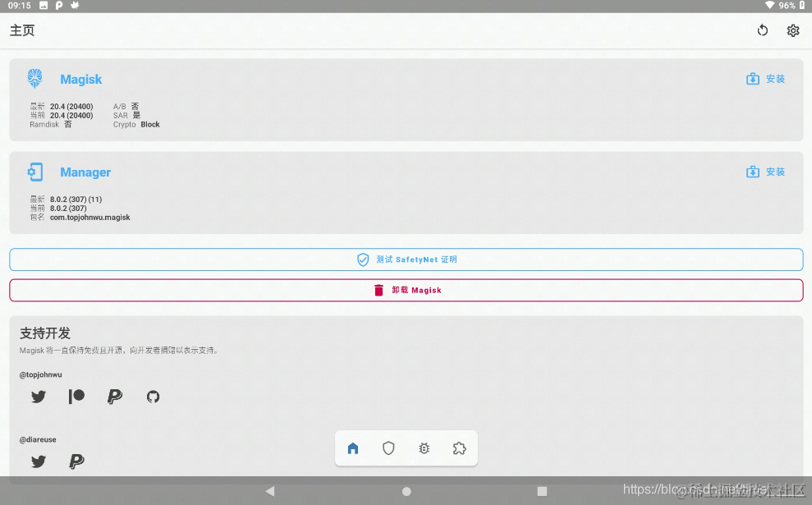Open diareuse's PayPal link
The width and height of the screenshot is (812, 505).
pos(76,461)
